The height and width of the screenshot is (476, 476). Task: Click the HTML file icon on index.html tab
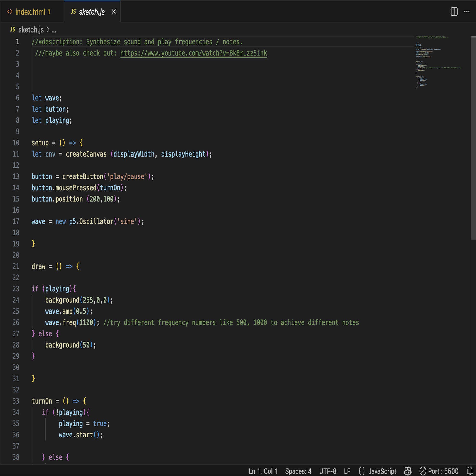pyautogui.click(x=10, y=12)
